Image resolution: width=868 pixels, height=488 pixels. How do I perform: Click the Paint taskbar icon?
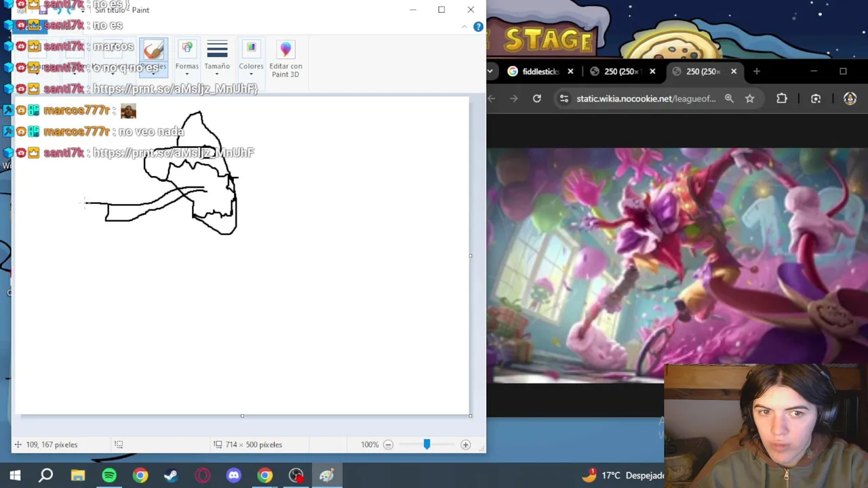tap(327, 476)
